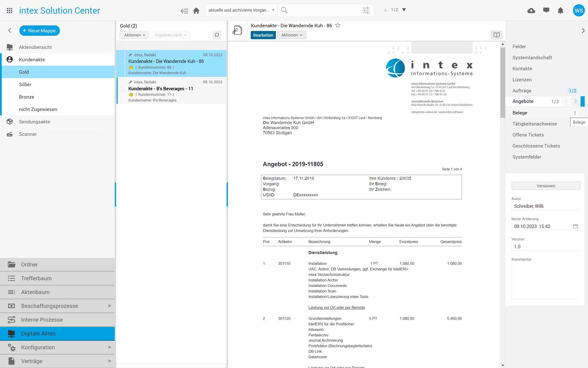The image size is (588, 368).
Task: Click the refresh icon in Gold list
Action: (x=217, y=35)
